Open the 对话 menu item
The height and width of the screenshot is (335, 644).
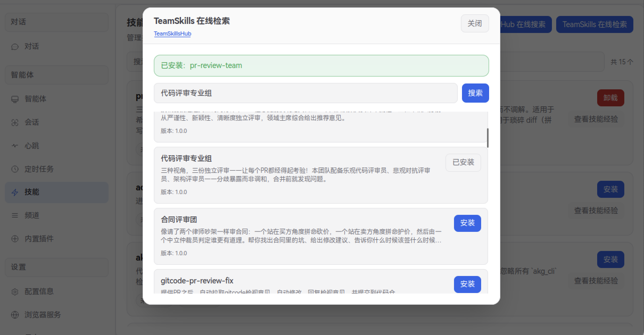pos(57,47)
